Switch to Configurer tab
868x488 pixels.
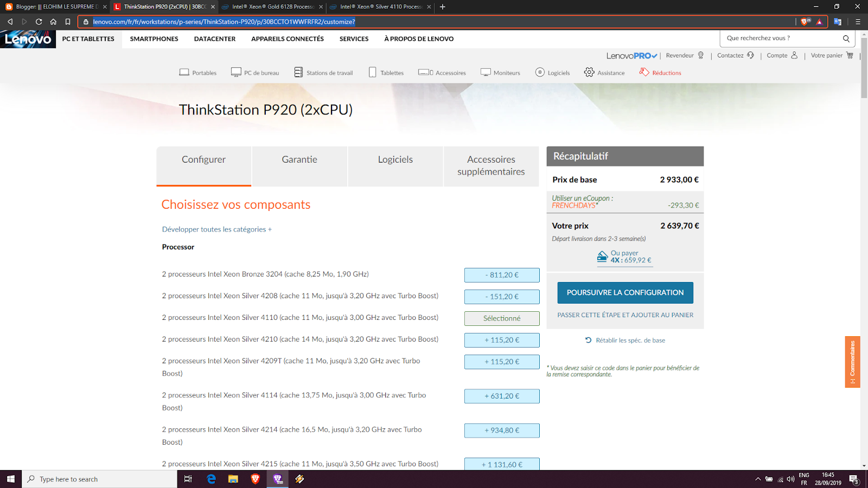coord(203,166)
